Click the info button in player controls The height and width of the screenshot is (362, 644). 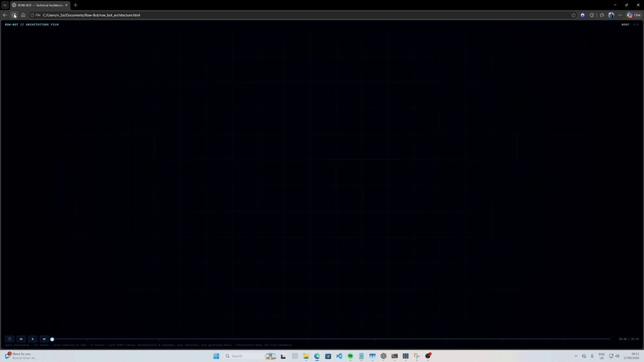point(9,339)
